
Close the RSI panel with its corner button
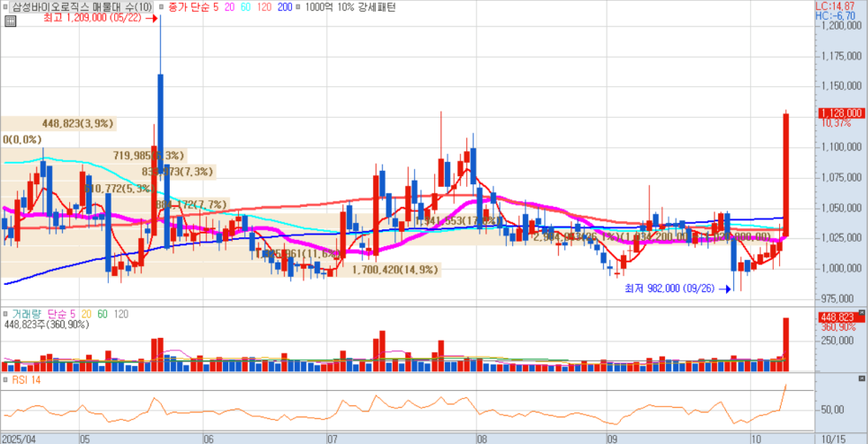[861, 378]
